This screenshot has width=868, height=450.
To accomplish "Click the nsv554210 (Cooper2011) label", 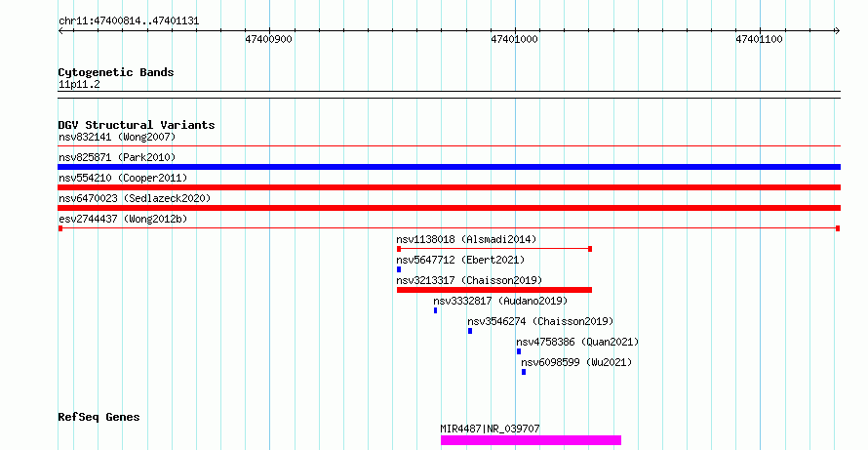I will click(x=123, y=178).
